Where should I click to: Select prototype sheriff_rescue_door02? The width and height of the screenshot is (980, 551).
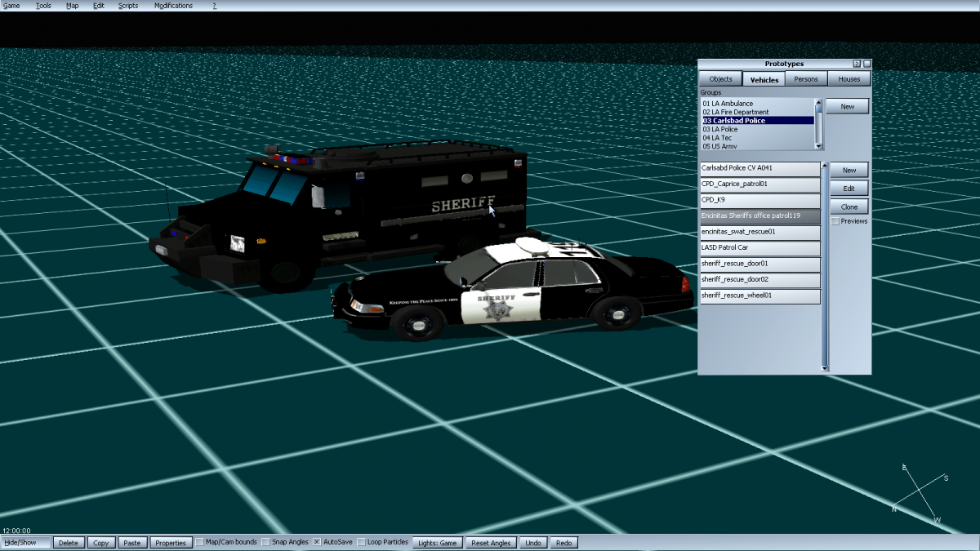pyautogui.click(x=759, y=280)
